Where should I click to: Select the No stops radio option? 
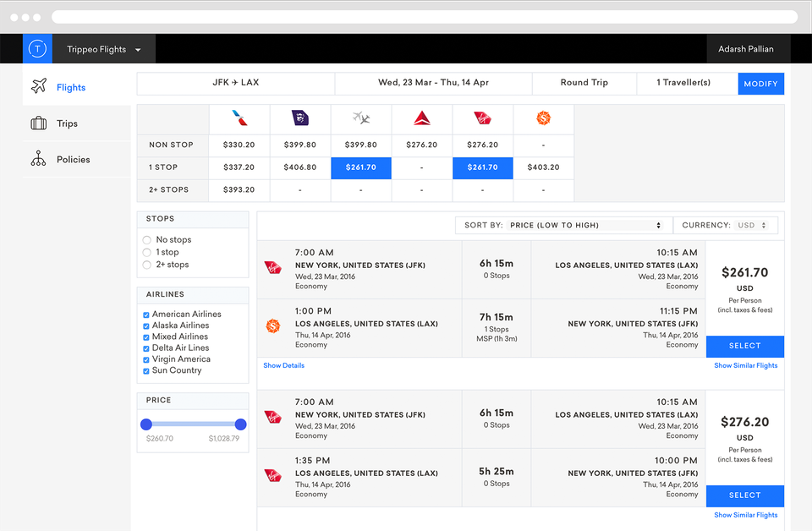[147, 240]
